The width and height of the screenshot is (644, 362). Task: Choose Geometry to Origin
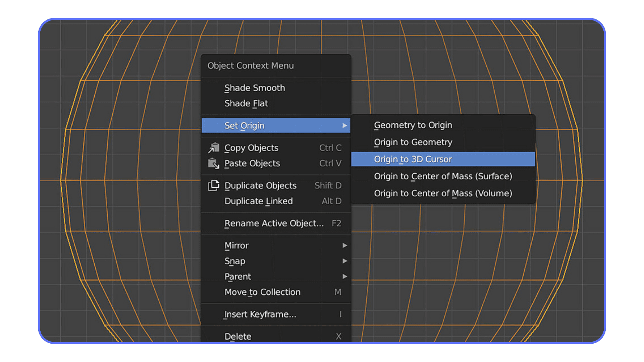(413, 125)
